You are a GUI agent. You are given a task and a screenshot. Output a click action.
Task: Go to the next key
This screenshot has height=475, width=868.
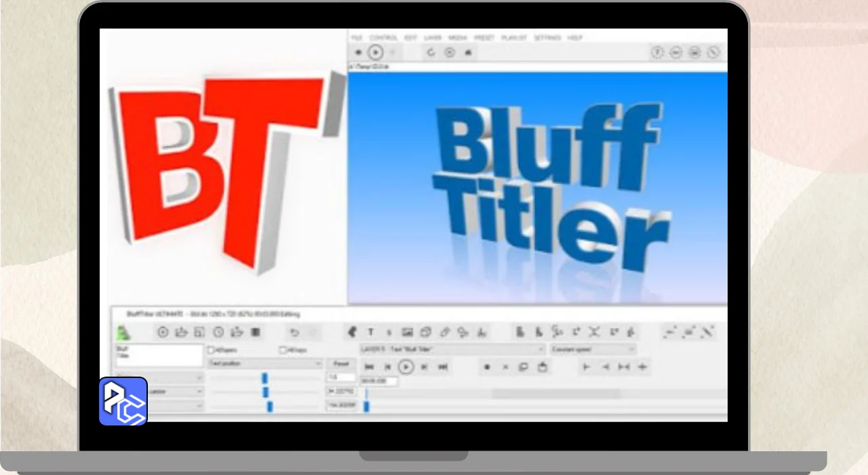[x=424, y=367]
